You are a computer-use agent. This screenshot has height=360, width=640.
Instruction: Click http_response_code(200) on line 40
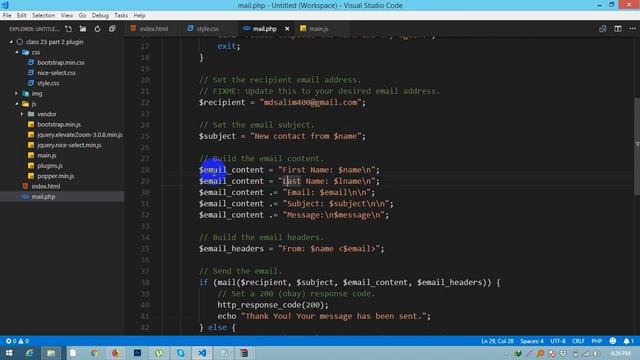tap(271, 304)
